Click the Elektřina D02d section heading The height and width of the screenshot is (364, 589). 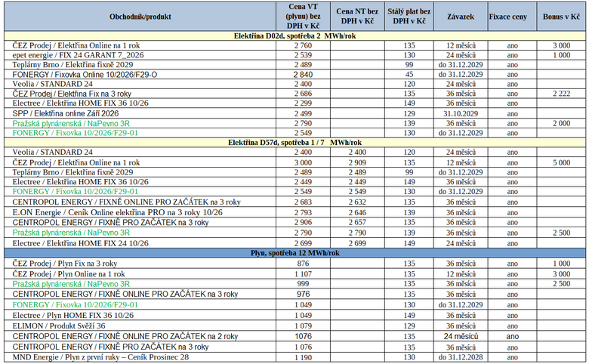click(x=294, y=35)
